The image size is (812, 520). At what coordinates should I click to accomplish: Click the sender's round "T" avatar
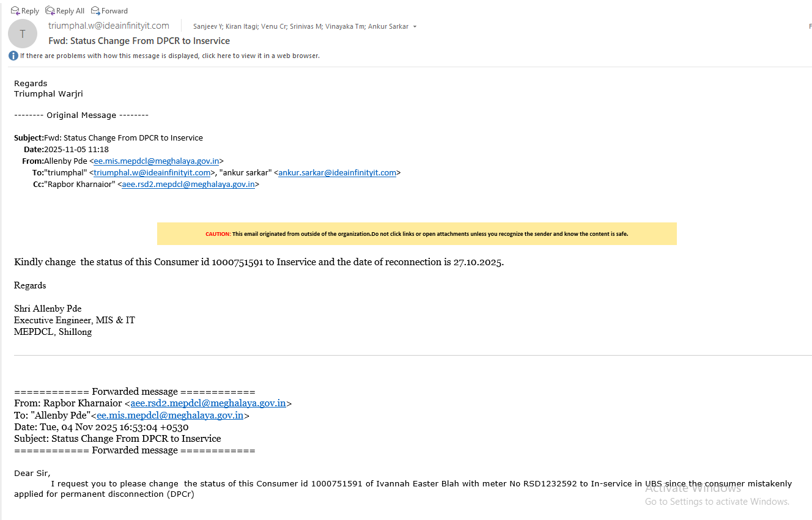click(x=23, y=34)
